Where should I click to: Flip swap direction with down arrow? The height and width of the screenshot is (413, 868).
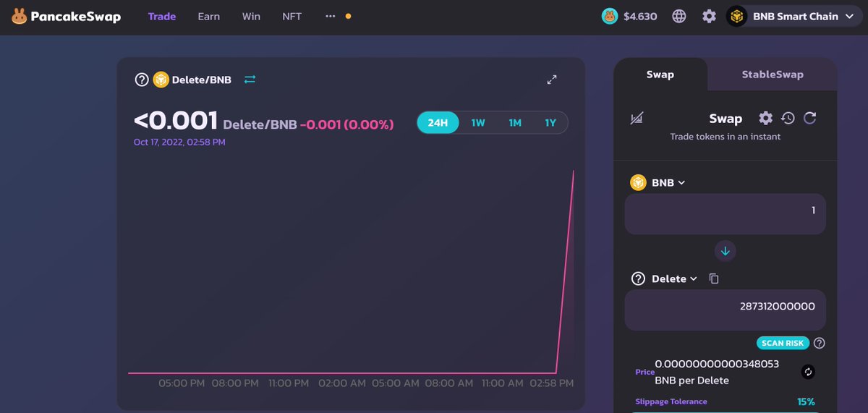726,251
